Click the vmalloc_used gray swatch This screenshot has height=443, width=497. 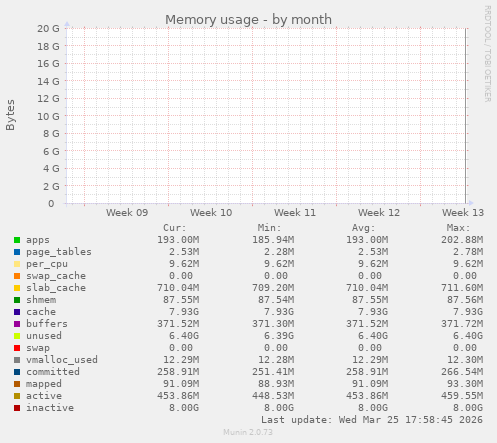(17, 360)
